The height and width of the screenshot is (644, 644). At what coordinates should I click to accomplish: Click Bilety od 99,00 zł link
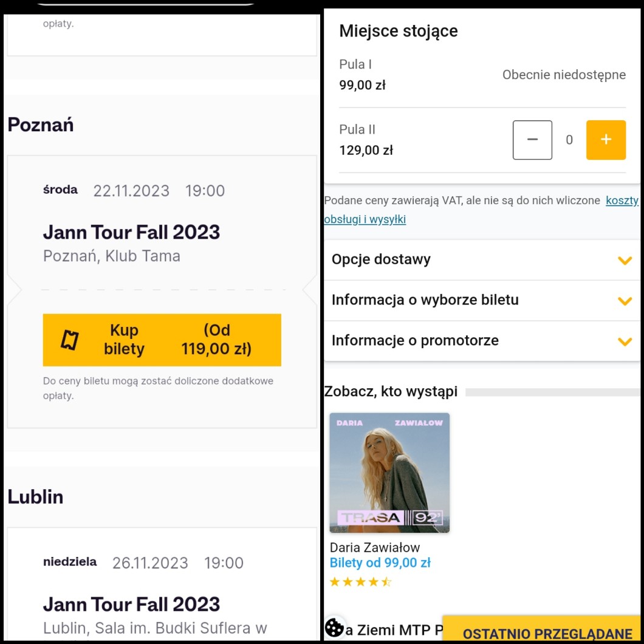[x=380, y=563]
